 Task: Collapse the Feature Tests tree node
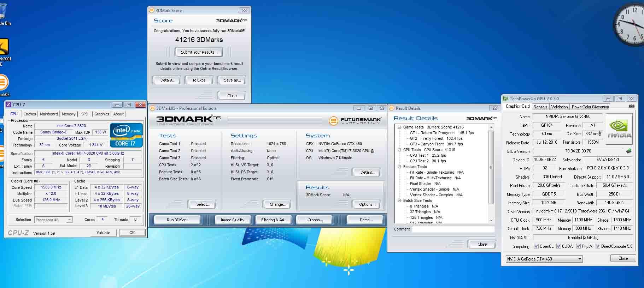tap(399, 167)
